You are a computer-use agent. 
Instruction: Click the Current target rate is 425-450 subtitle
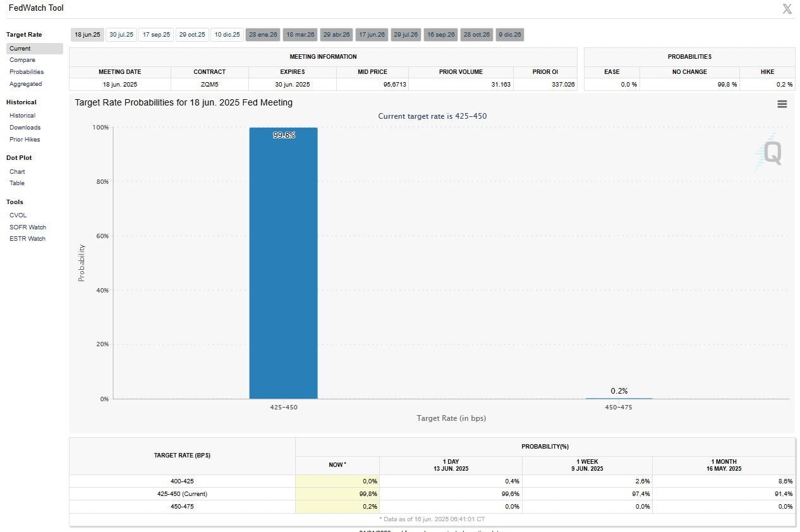click(x=432, y=116)
